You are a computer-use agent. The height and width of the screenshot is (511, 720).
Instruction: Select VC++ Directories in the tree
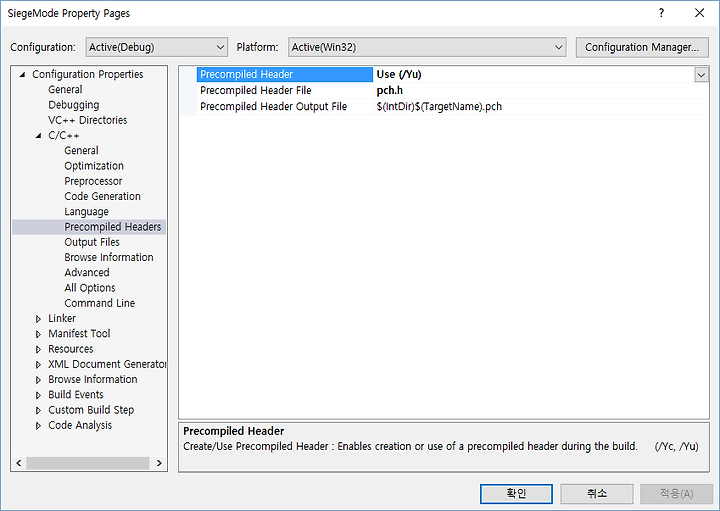tap(88, 120)
